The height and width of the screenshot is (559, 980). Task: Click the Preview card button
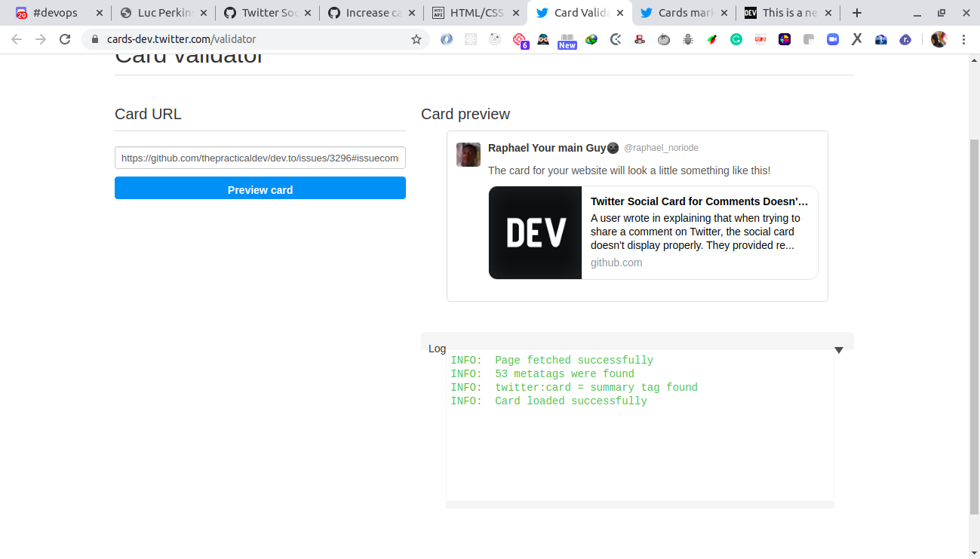click(x=260, y=189)
